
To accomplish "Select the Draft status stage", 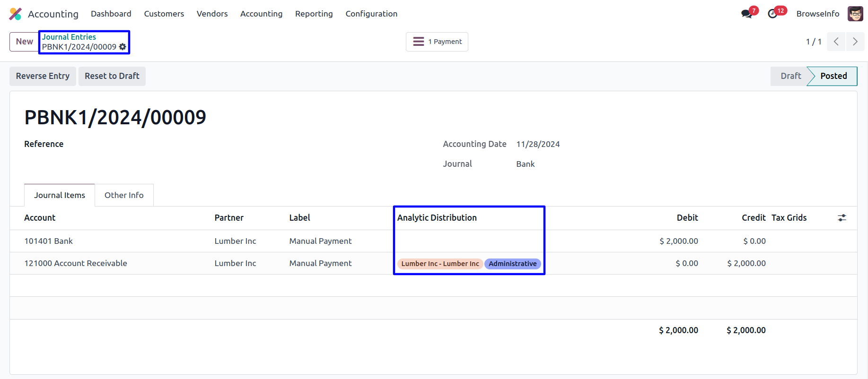I will [790, 76].
